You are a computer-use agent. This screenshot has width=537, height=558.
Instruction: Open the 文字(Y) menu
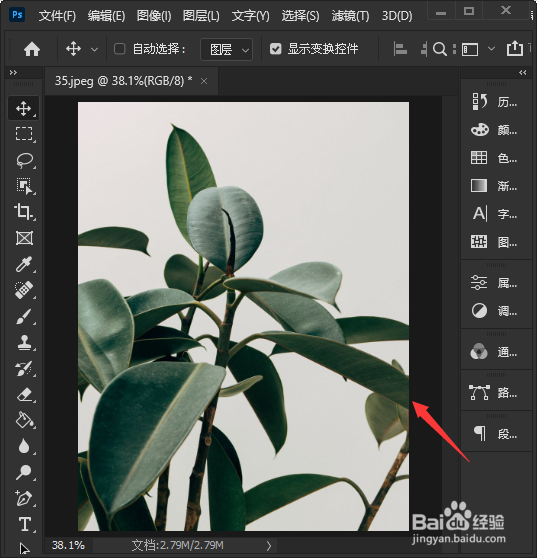251,16
